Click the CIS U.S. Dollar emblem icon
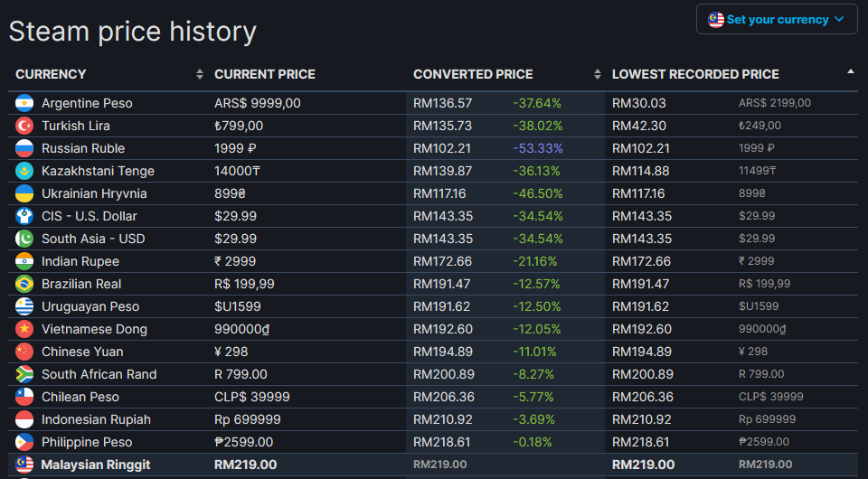The width and height of the screenshot is (868, 479). click(24, 216)
